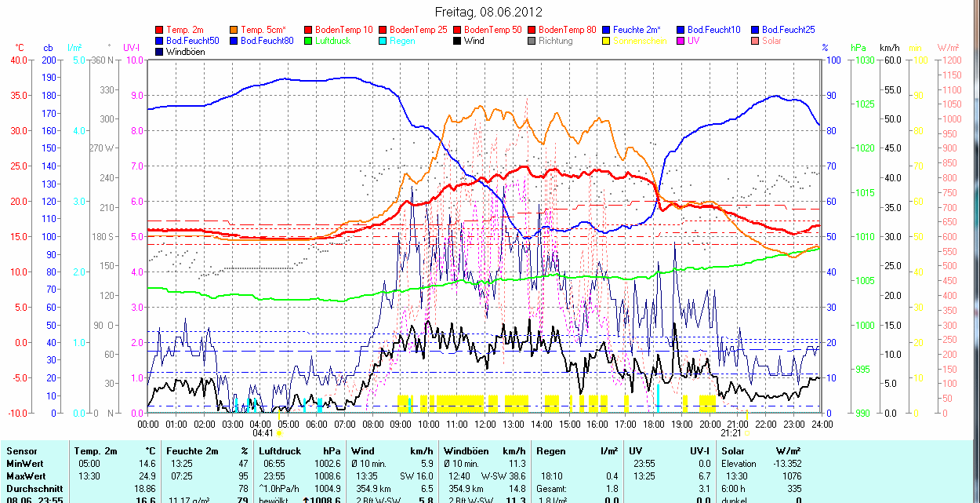Viewport: 980px width, 503px height.
Task: Select the Bod.Feucht25 legend label
Action: click(x=789, y=30)
